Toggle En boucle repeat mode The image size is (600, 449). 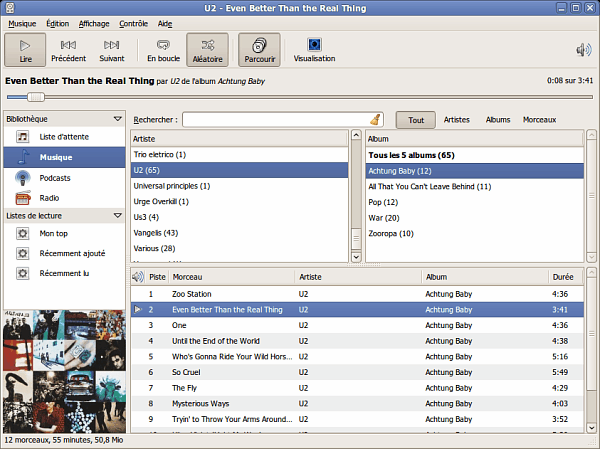click(x=163, y=50)
